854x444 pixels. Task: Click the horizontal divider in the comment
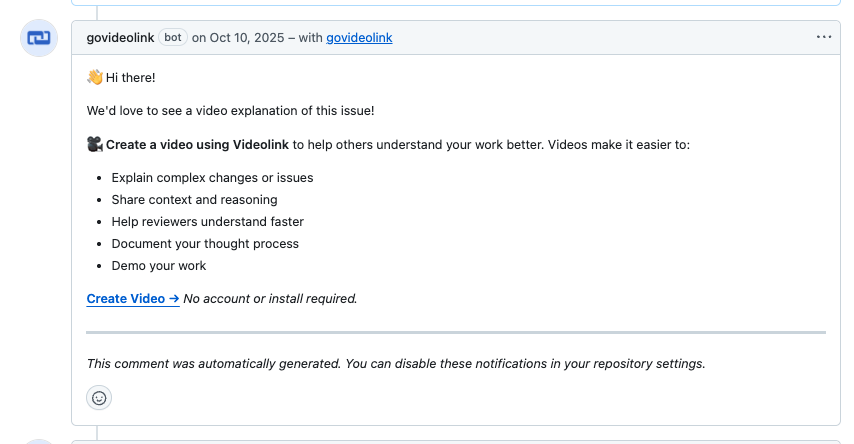tap(456, 332)
